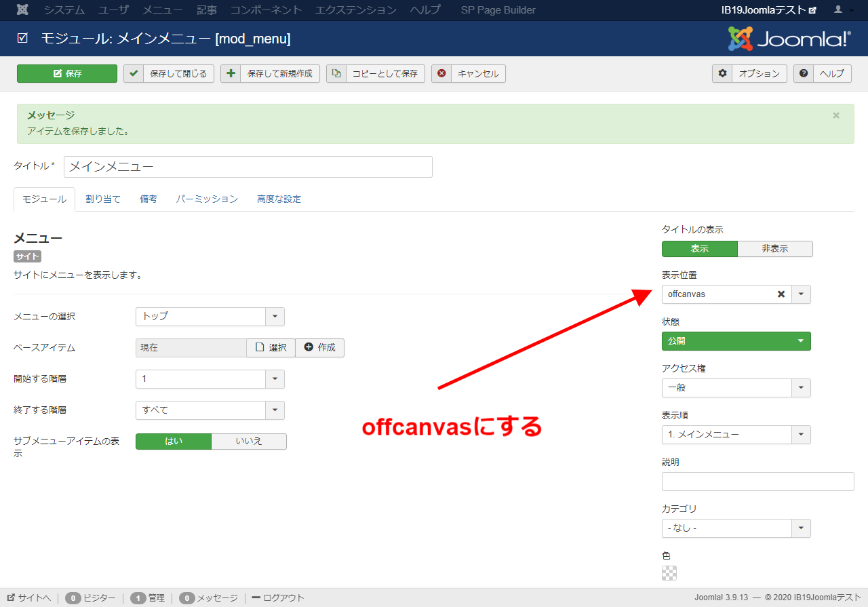Click the red Cancel icon button
Screen dimensions: 868x607
coord(469,74)
